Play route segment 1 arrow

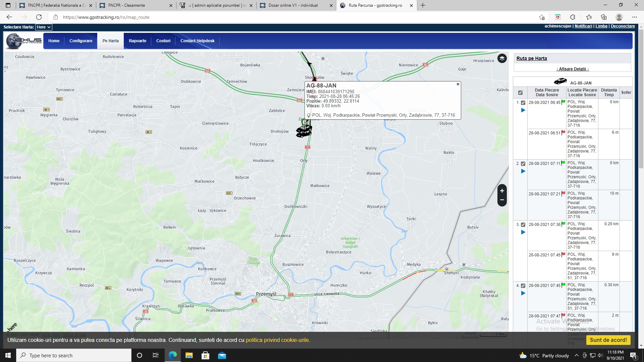[523, 110]
